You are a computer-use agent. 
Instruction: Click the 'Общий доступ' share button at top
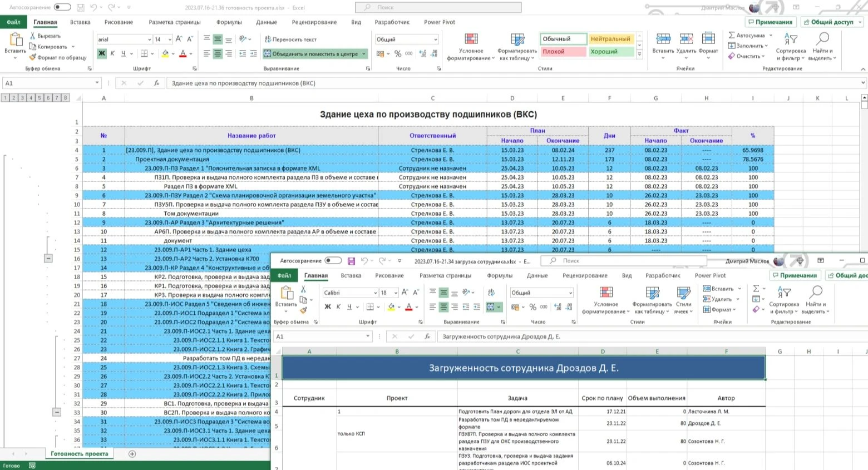click(x=832, y=22)
